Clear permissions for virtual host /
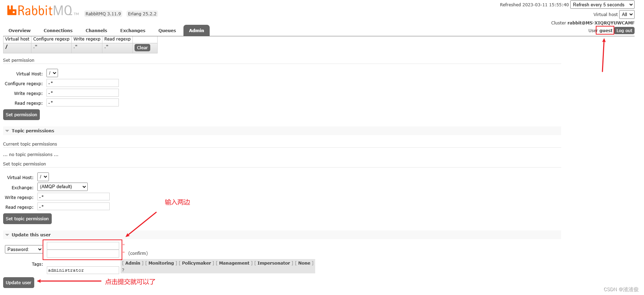This screenshot has height=295, width=644. [x=142, y=48]
